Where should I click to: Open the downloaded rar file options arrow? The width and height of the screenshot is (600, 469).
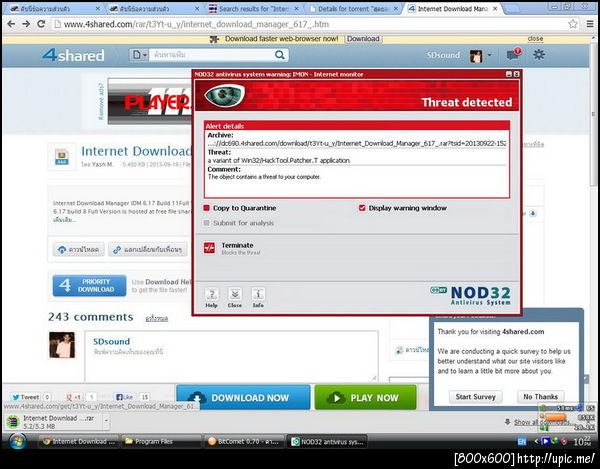(x=106, y=422)
